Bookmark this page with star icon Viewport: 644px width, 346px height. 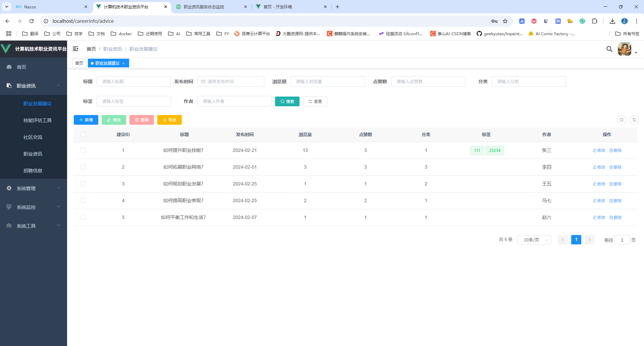point(505,21)
